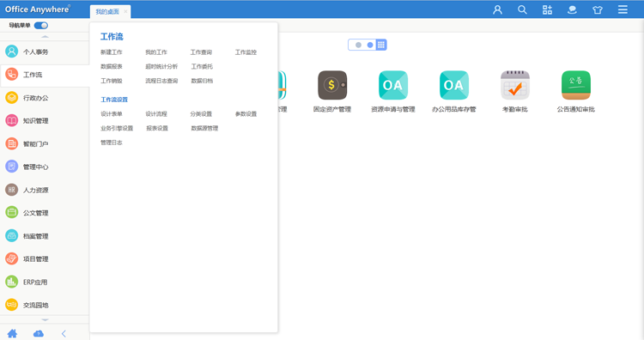Screen dimensions: 644x340
Task: Open 分类设置 under workflow settings
Action: [x=201, y=113]
